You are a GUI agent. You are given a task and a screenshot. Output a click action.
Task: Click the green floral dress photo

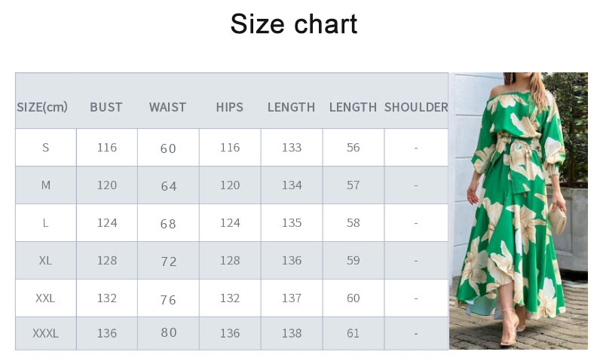(x=518, y=210)
